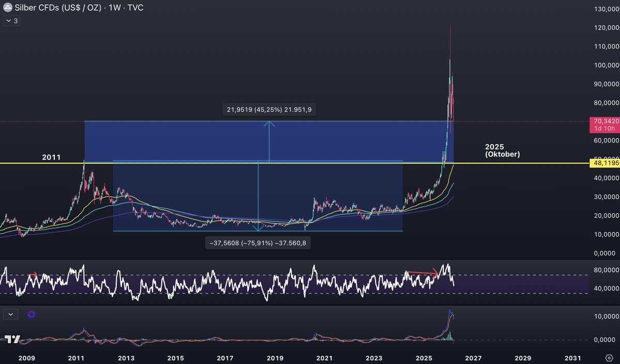Click the RSI 40,0000 scale label
Image resolution: width=620 pixels, height=364 pixels.
[607, 288]
